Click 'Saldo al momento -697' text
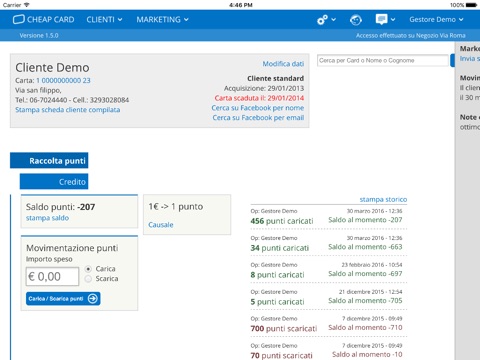 (365, 274)
